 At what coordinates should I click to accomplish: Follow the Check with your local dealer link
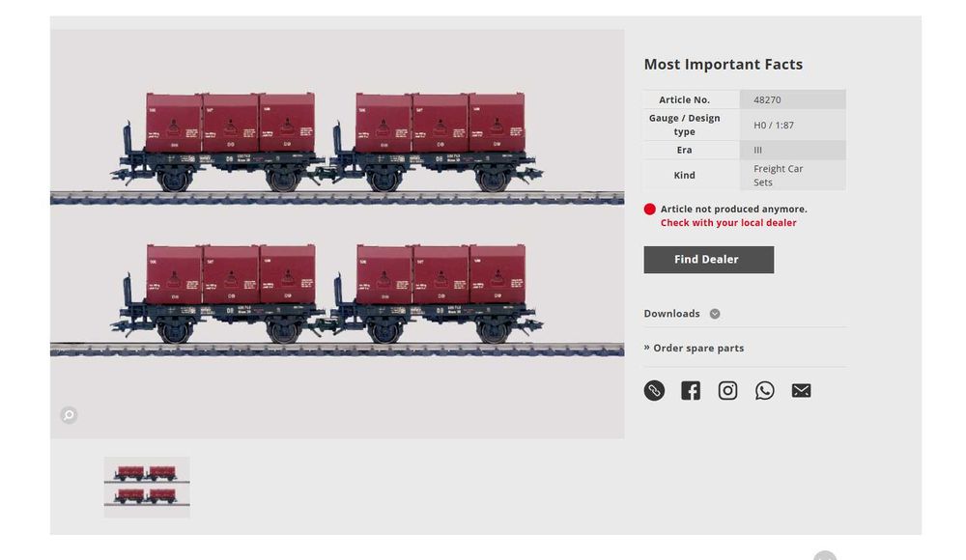pos(728,223)
